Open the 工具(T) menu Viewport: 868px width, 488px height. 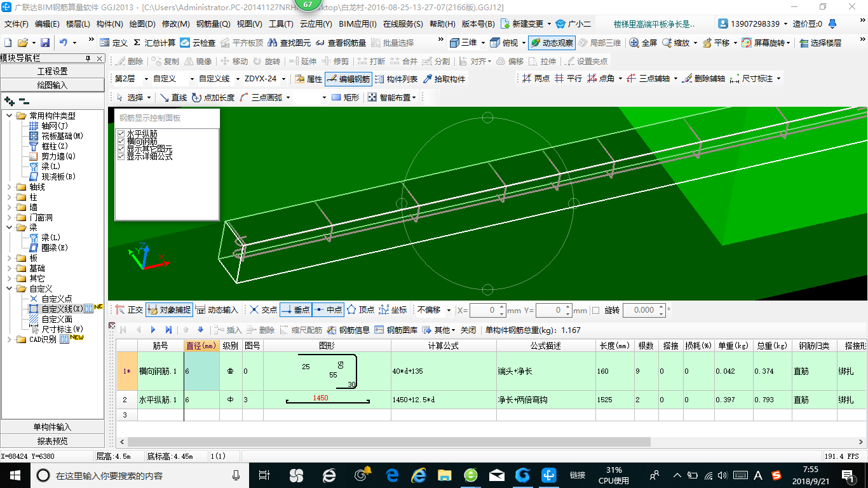pos(281,24)
